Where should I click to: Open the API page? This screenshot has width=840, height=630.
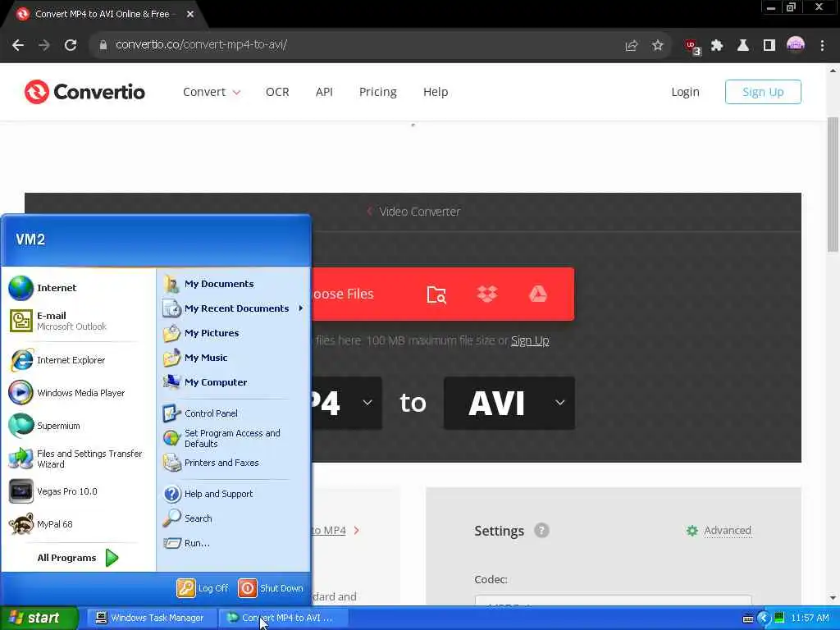tap(324, 92)
